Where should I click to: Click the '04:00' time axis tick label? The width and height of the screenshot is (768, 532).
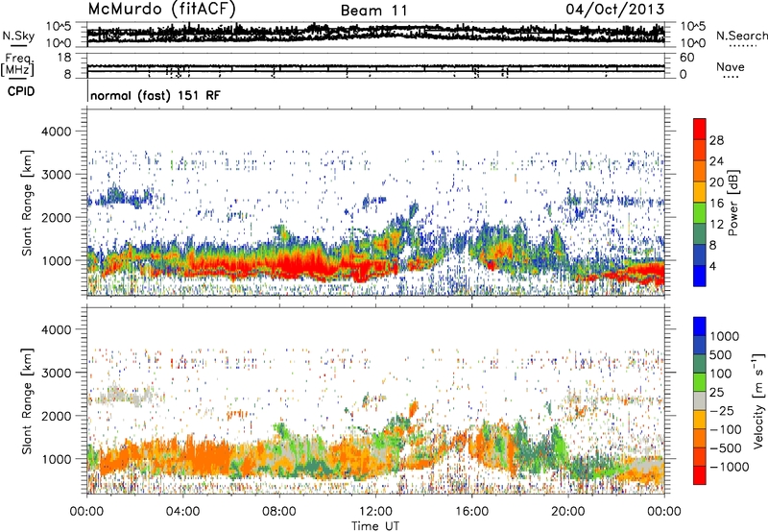point(182,512)
